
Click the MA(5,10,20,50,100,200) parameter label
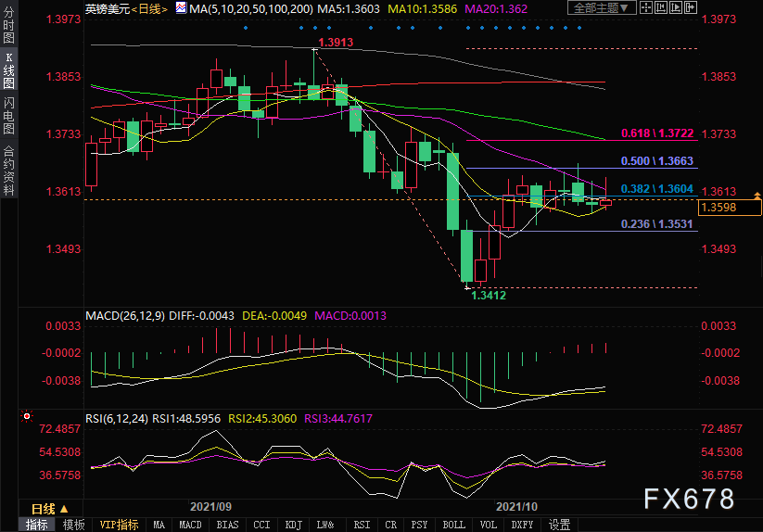(251, 8)
